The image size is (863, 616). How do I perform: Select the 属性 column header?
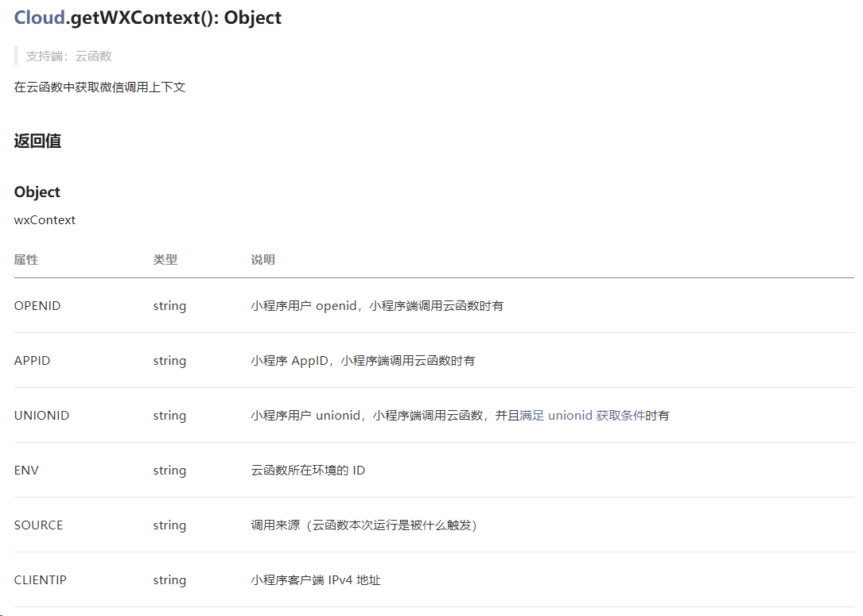point(24,259)
